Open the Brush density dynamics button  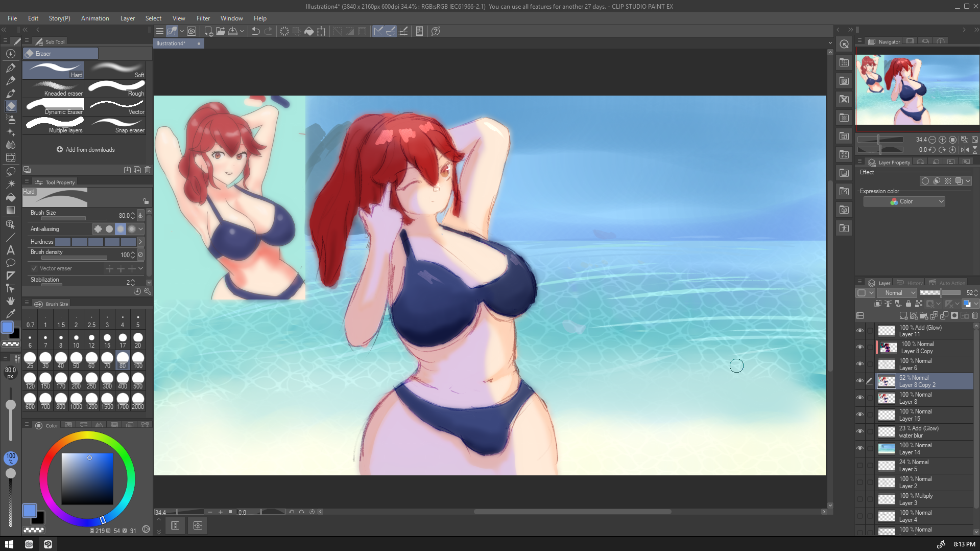pos(140,255)
